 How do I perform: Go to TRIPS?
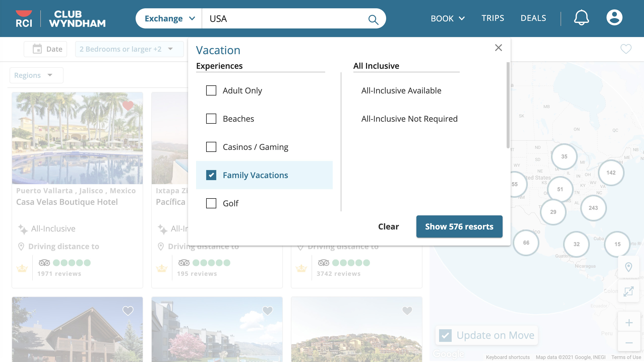point(493,18)
